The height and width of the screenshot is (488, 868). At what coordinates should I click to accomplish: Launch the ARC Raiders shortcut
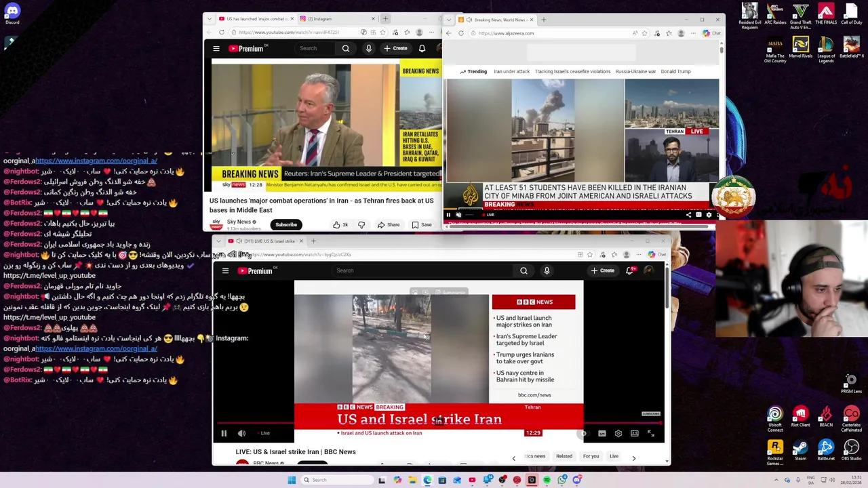tap(775, 14)
